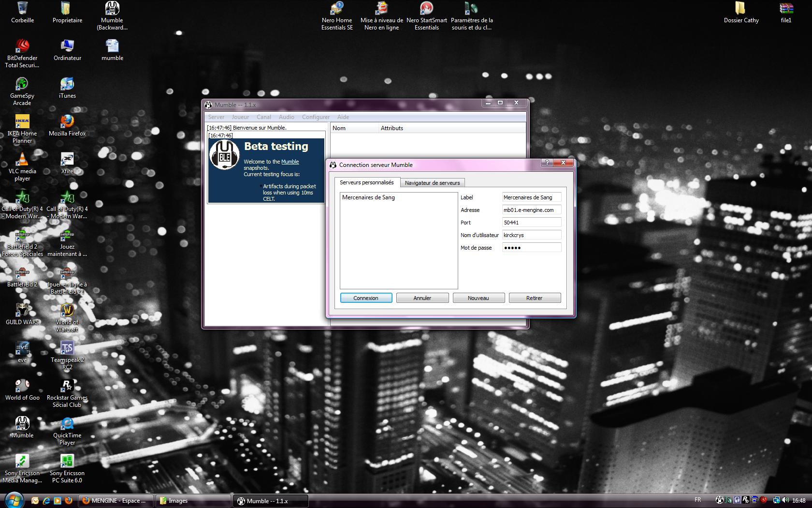The image size is (812, 508).
Task: Select the Dossier Cathy folder
Action: point(741,13)
